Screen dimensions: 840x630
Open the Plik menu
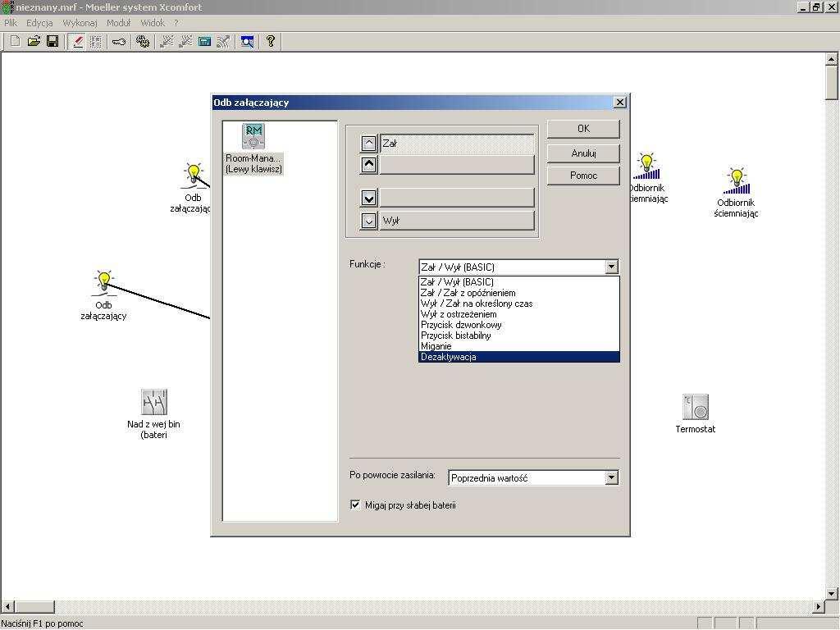(x=11, y=23)
